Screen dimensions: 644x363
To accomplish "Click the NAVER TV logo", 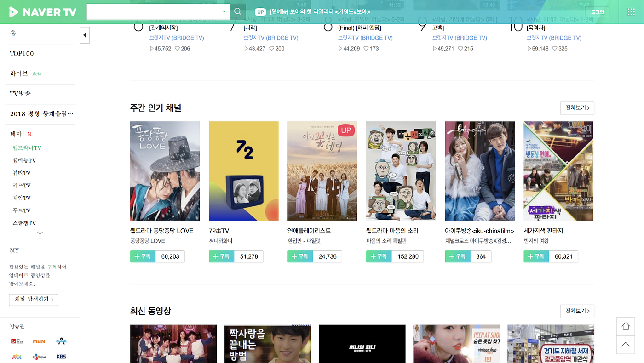I will coord(43,12).
